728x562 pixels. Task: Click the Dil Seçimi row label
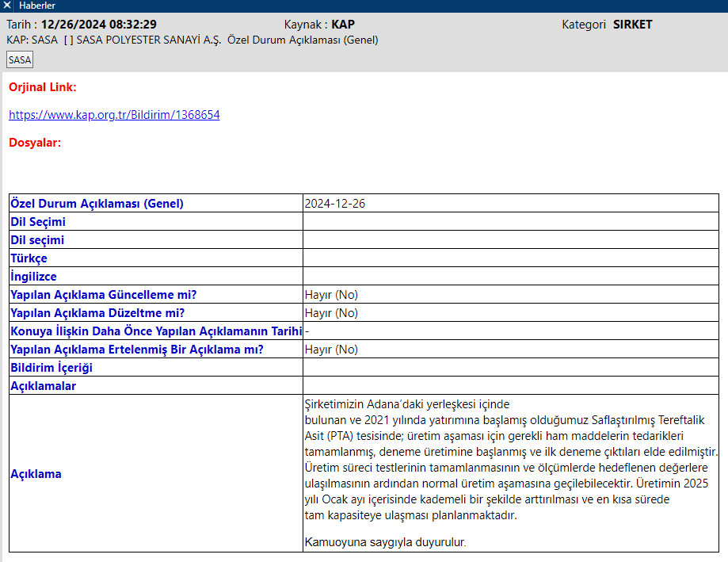(38, 221)
